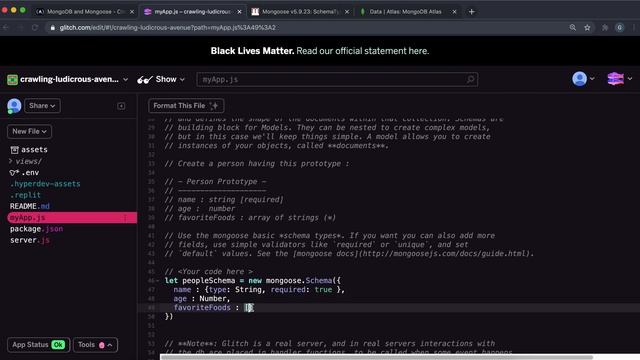Click the search magnifier in file search box
Image resolution: width=640 pixels, height=360 pixels.
[471, 79]
